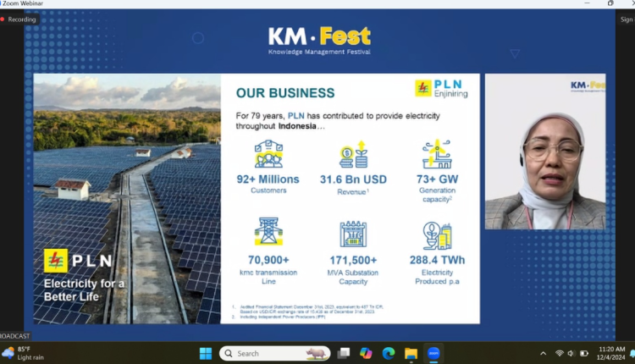The width and height of the screenshot is (635, 364).
Task: Open weather widget showing 85°F
Action: [23, 353]
